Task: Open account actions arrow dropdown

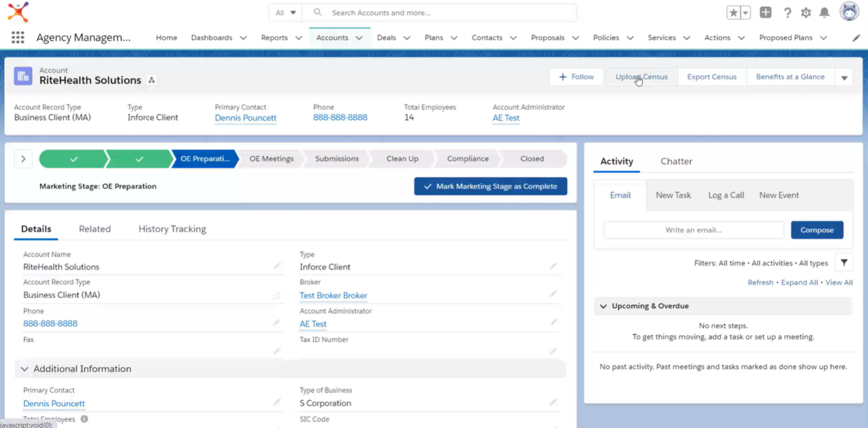Action: pos(844,77)
